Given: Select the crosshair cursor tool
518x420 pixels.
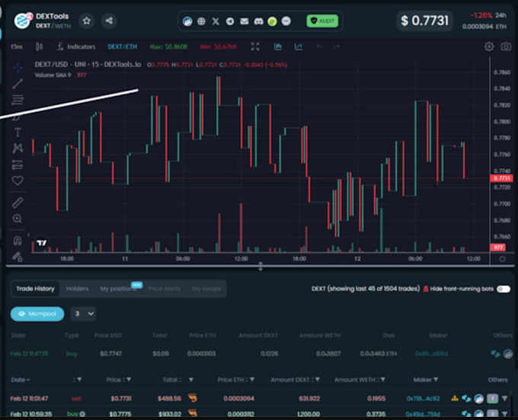Looking at the screenshot, I should [18, 68].
